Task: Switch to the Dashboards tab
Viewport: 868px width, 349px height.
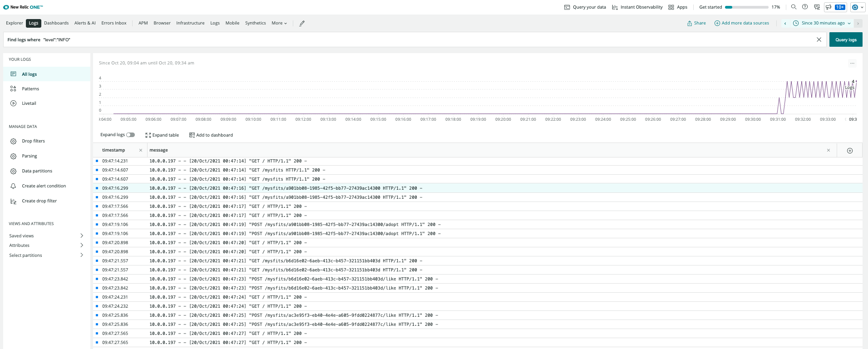Action: point(56,23)
